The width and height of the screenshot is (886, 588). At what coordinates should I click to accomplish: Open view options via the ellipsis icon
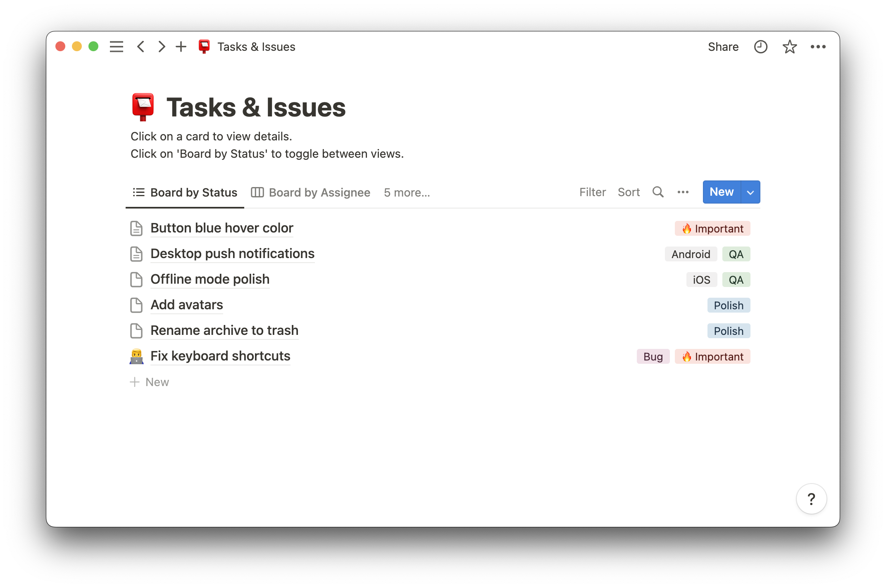click(x=683, y=192)
